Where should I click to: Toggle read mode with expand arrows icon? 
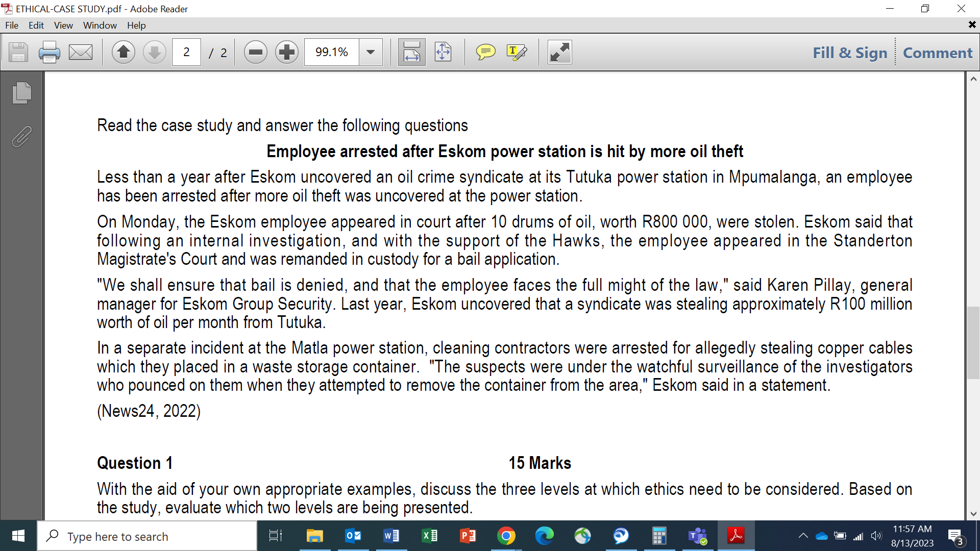[x=559, y=52]
